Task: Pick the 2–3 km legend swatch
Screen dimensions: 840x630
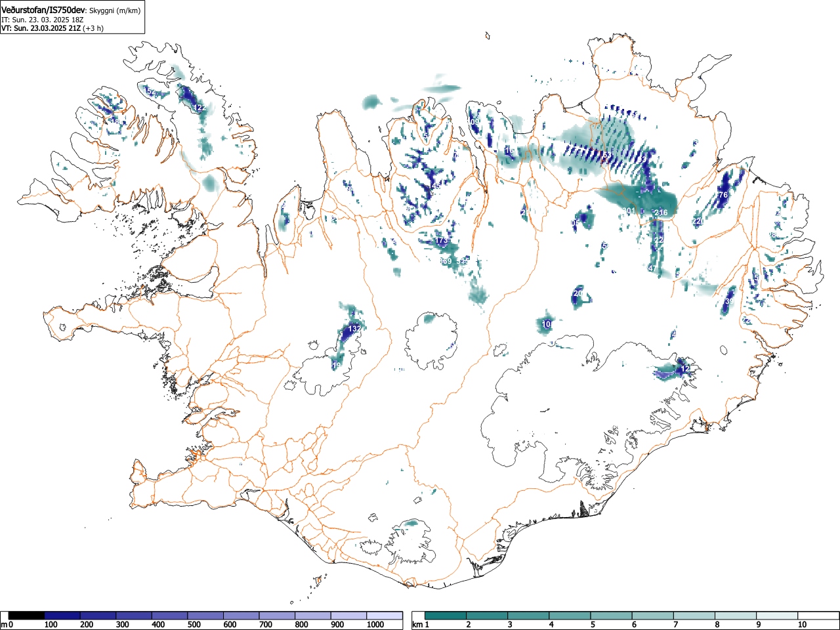Action: 488,616
